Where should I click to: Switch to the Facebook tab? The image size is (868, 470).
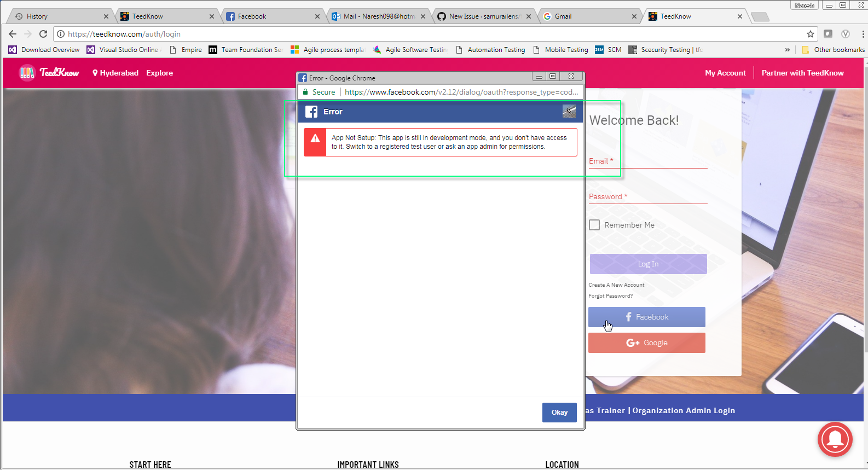tap(273, 16)
